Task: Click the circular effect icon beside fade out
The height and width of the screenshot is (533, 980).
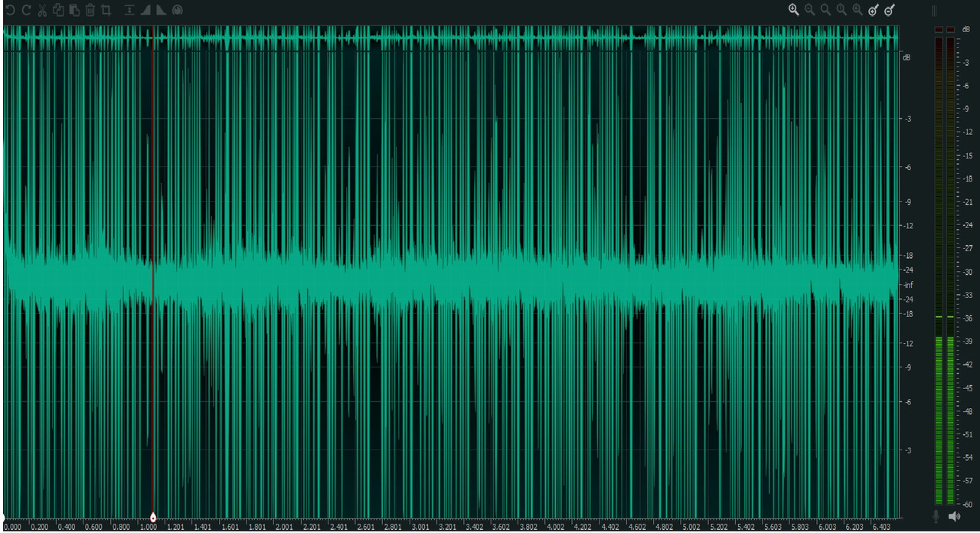Action: click(178, 10)
